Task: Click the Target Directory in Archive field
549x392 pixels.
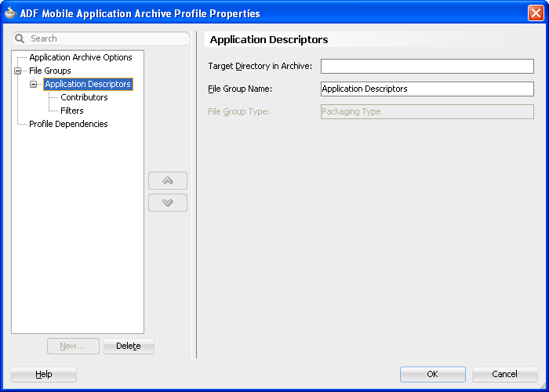Action: coord(427,66)
